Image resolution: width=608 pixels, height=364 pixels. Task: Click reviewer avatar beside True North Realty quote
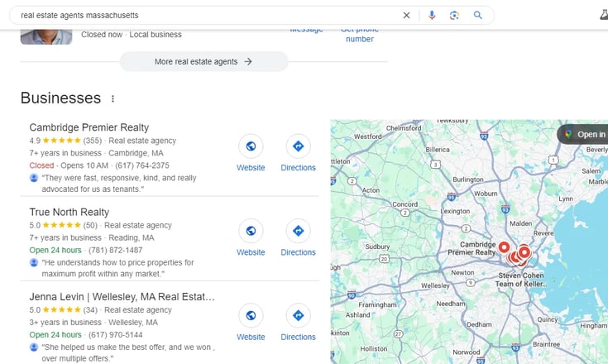click(34, 262)
